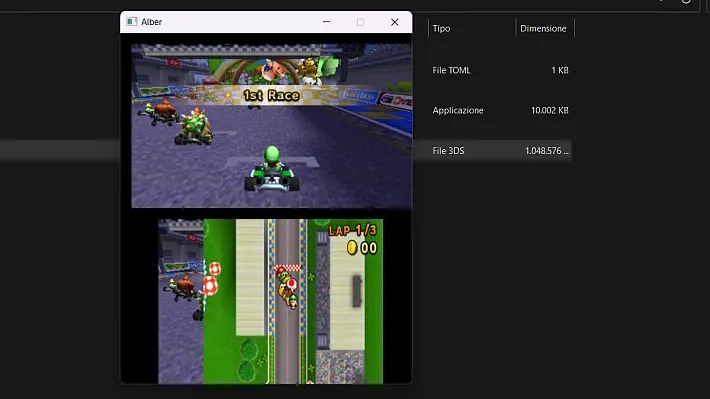This screenshot has height=399, width=710.
Task: Minimize the Alber emulator window
Action: [326, 22]
